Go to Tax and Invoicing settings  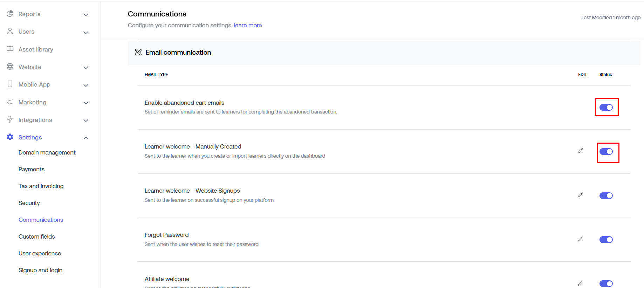coord(41,186)
